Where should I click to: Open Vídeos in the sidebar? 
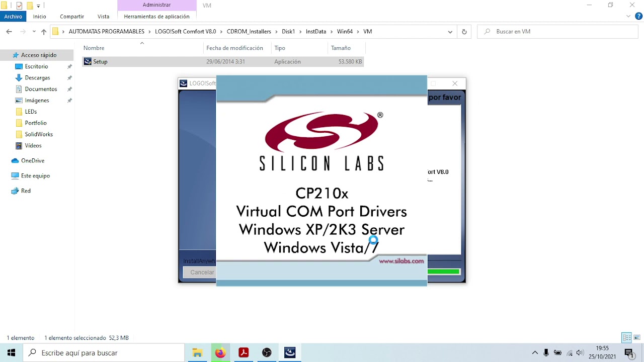(x=33, y=146)
